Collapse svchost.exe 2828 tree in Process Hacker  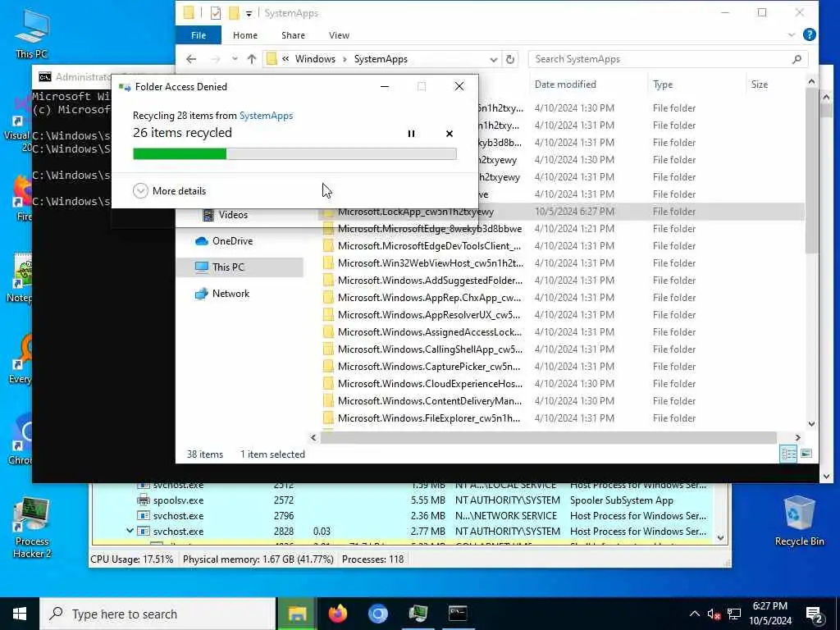130,531
